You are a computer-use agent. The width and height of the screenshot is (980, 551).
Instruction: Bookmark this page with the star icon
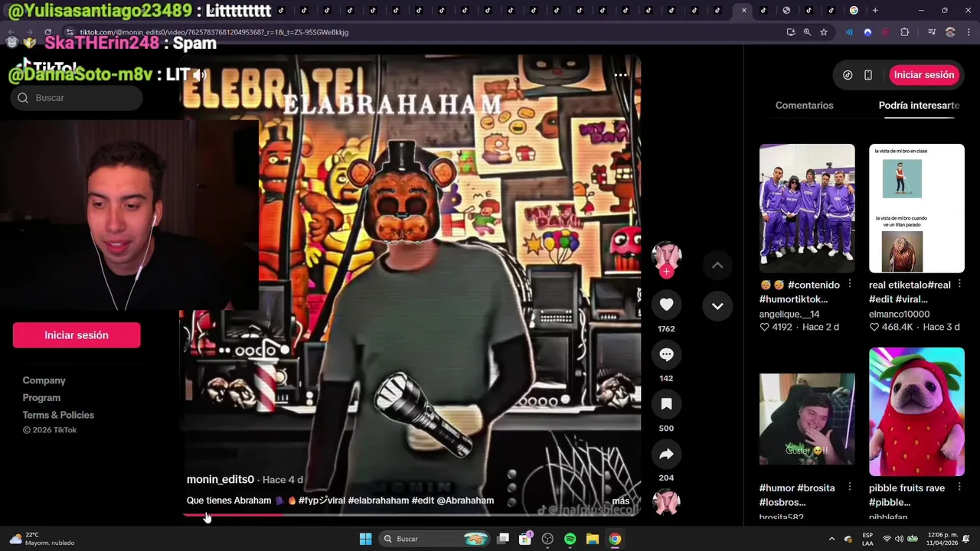coord(824,32)
